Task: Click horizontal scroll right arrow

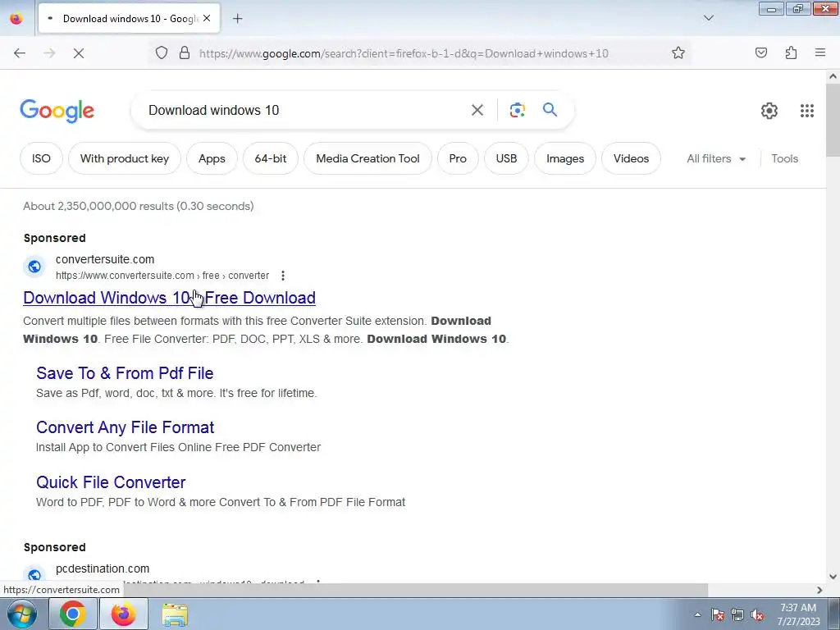Action: 819,590
